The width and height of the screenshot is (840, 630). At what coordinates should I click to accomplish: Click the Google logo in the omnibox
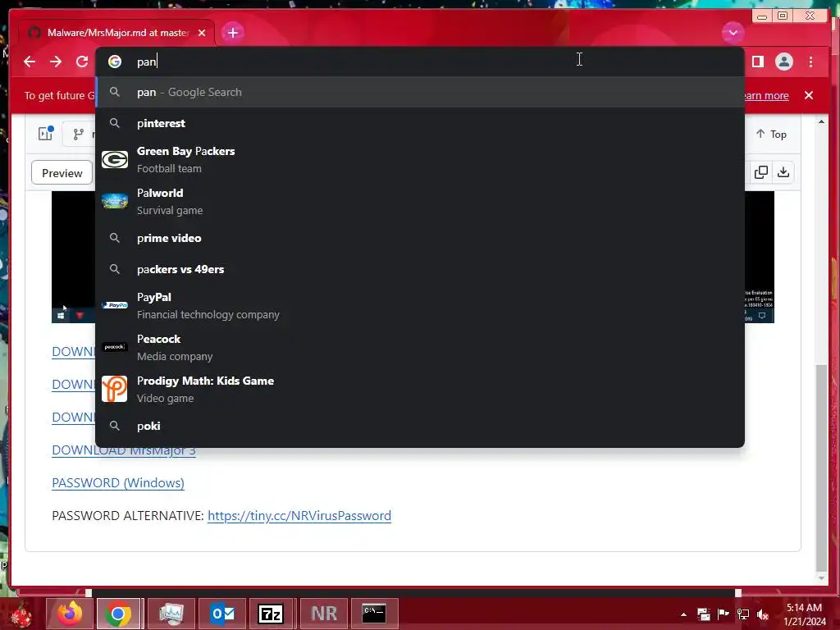(115, 62)
